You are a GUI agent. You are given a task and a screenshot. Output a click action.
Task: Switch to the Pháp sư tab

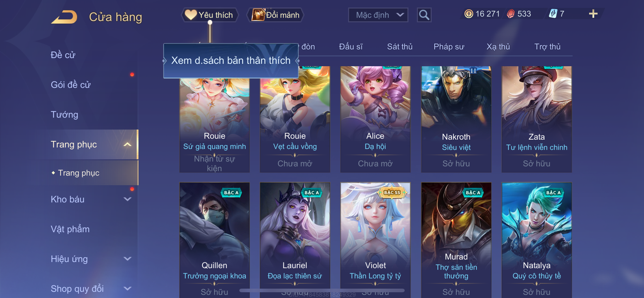coord(449,47)
